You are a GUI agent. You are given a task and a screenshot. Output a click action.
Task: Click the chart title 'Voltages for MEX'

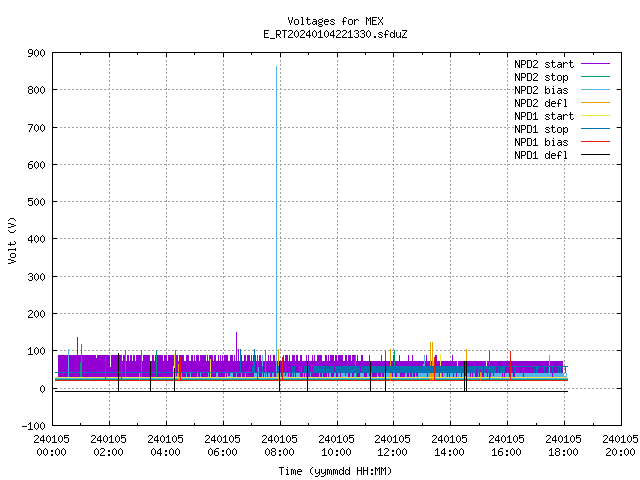[x=335, y=21]
